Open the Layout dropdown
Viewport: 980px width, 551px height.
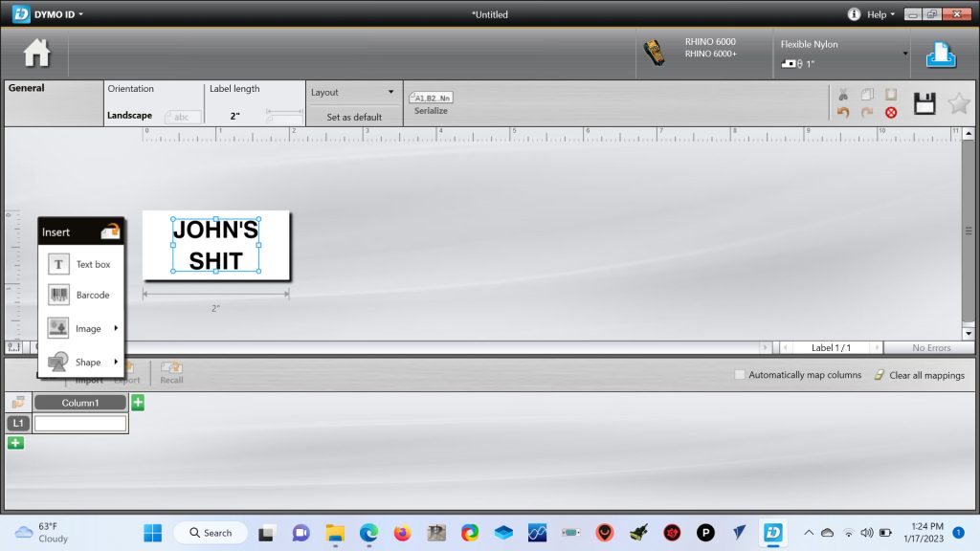[353, 93]
